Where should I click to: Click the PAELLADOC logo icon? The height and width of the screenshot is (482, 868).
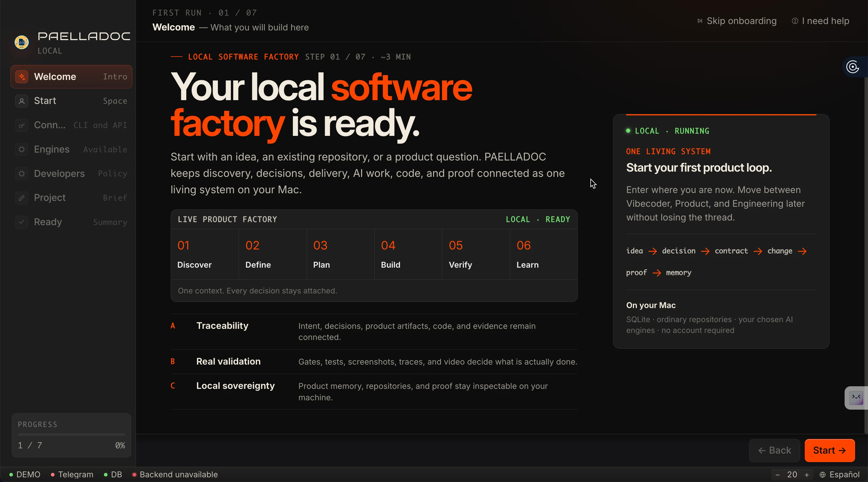(22, 42)
